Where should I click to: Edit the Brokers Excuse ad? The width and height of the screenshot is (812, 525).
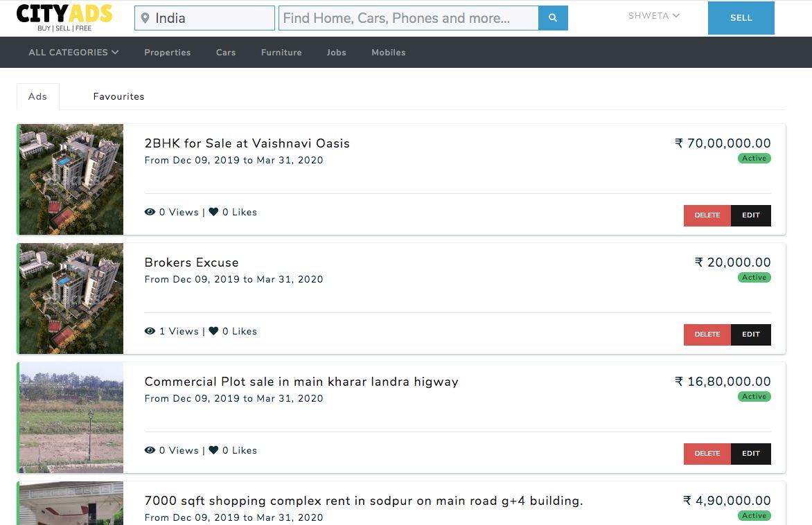coord(751,335)
